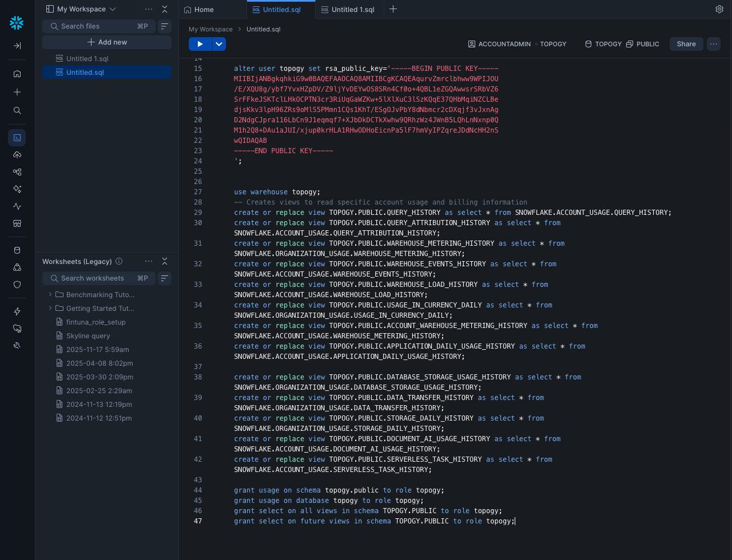Screen dimensions: 732x560
Task: Expand the Getting Started Tutorials folder
Action: click(x=50, y=309)
